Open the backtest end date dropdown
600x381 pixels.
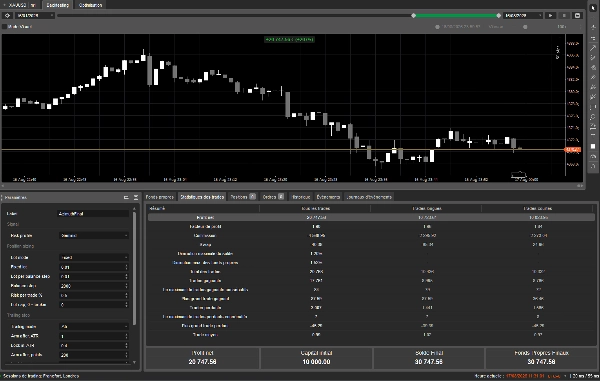pyautogui.click(x=523, y=15)
